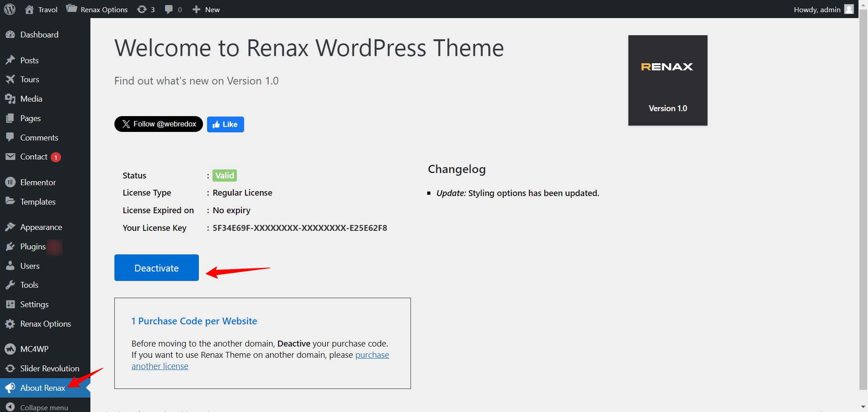Click the Users person icon
This screenshot has height=412, width=868.
click(x=10, y=266)
